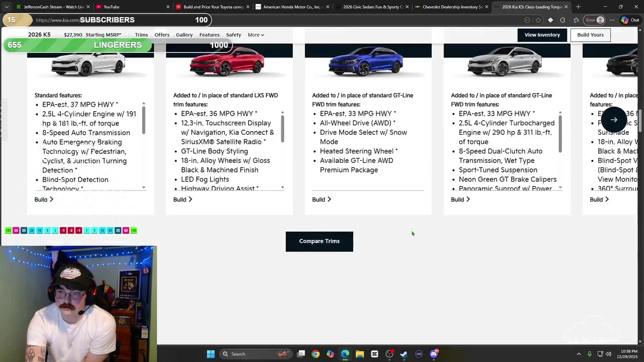Click the microphone tray icon
The width and height of the screenshot is (644, 362).
pos(590,354)
